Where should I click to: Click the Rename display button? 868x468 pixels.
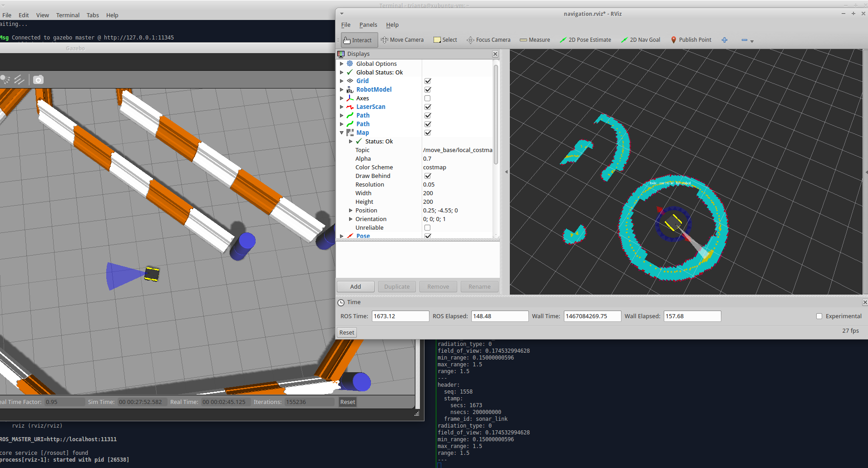[479, 286]
